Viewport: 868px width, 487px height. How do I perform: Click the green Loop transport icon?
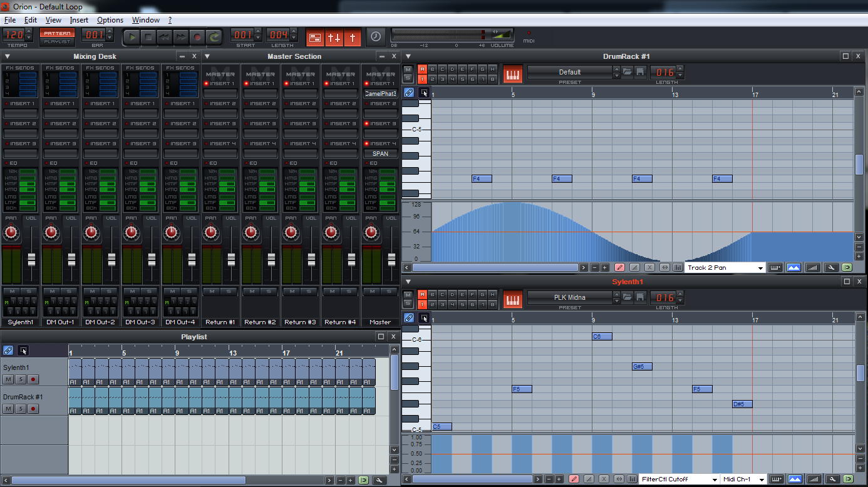coord(214,37)
